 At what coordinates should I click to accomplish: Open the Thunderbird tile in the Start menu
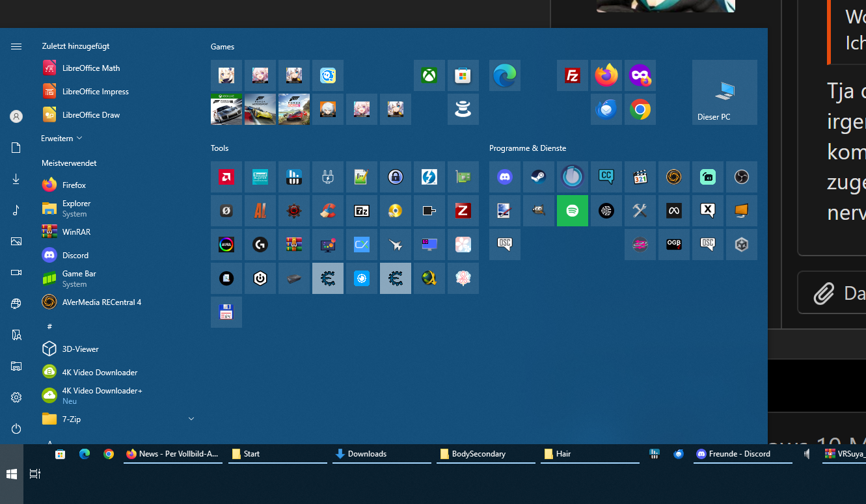(x=606, y=109)
